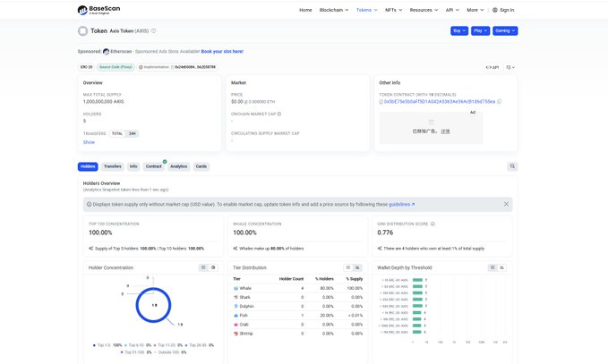608x364 pixels.
Task: Click the info icon beside Axis Token (AXIS)
Action: click(x=153, y=31)
